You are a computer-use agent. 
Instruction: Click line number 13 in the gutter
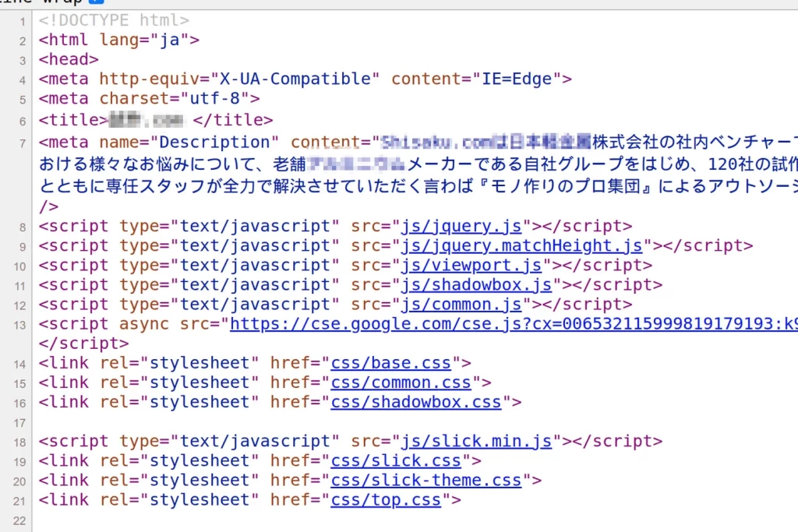point(18,324)
